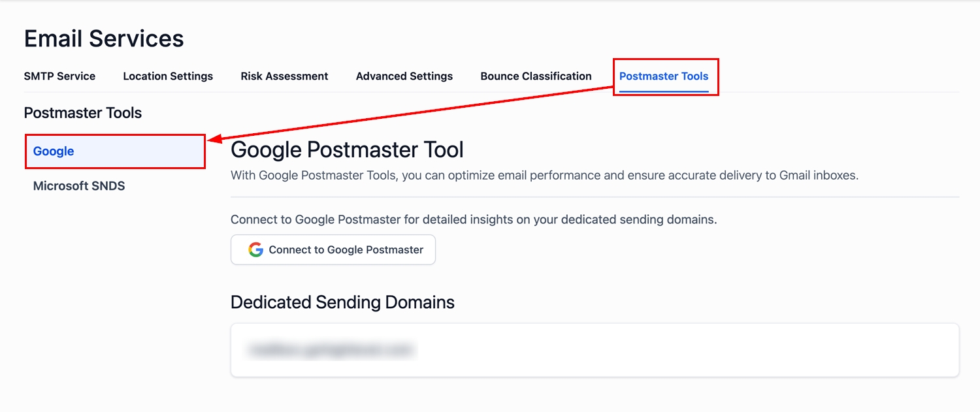Open the SMTP Service tab
The height and width of the screenshot is (412, 980).
point(59,76)
